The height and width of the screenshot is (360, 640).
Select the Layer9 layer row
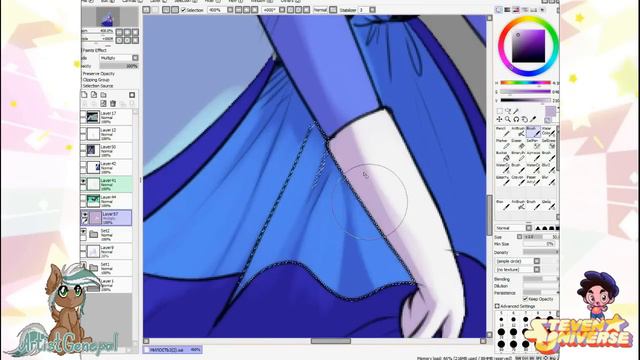pos(107,251)
